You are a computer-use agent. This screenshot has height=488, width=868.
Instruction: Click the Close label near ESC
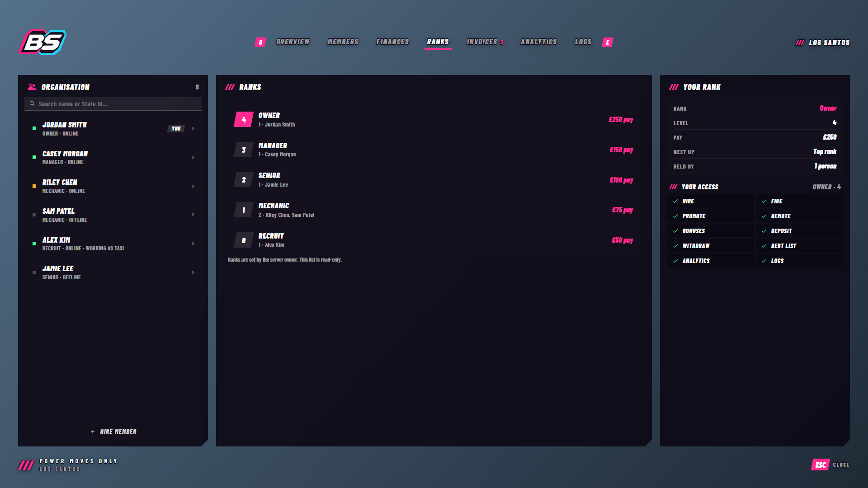click(x=841, y=465)
